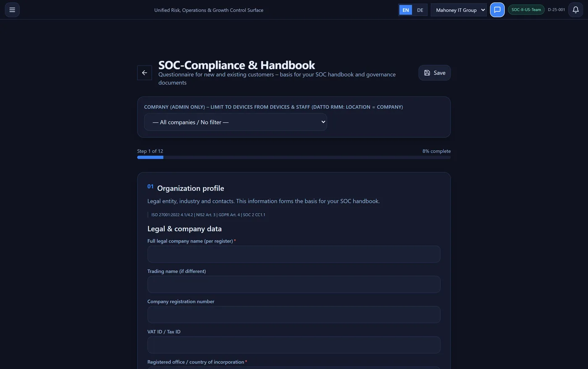
Task: Click the Unified Risk Operations title text
Action: [x=209, y=10]
